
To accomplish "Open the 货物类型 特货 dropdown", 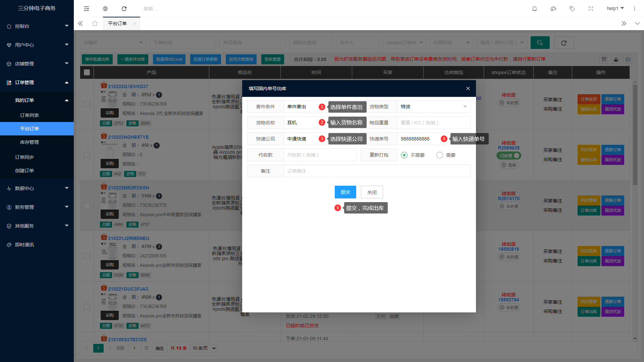I will (x=433, y=107).
